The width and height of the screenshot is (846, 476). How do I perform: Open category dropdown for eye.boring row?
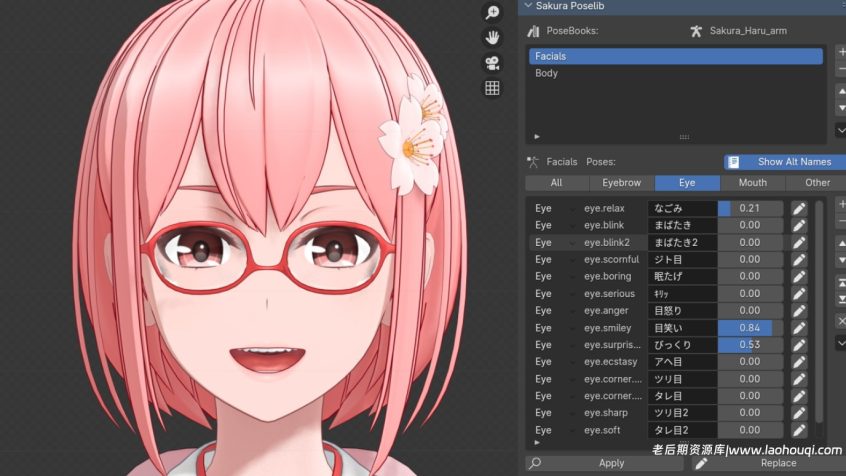(571, 277)
